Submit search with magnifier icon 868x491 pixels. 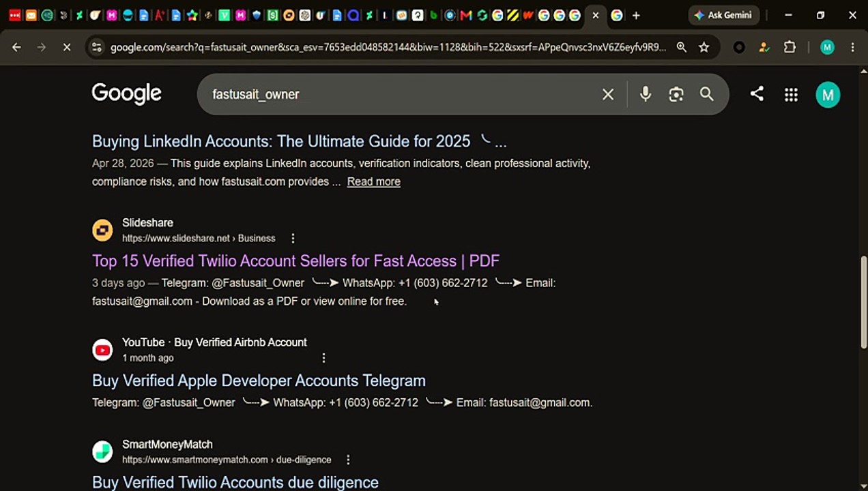coord(707,94)
